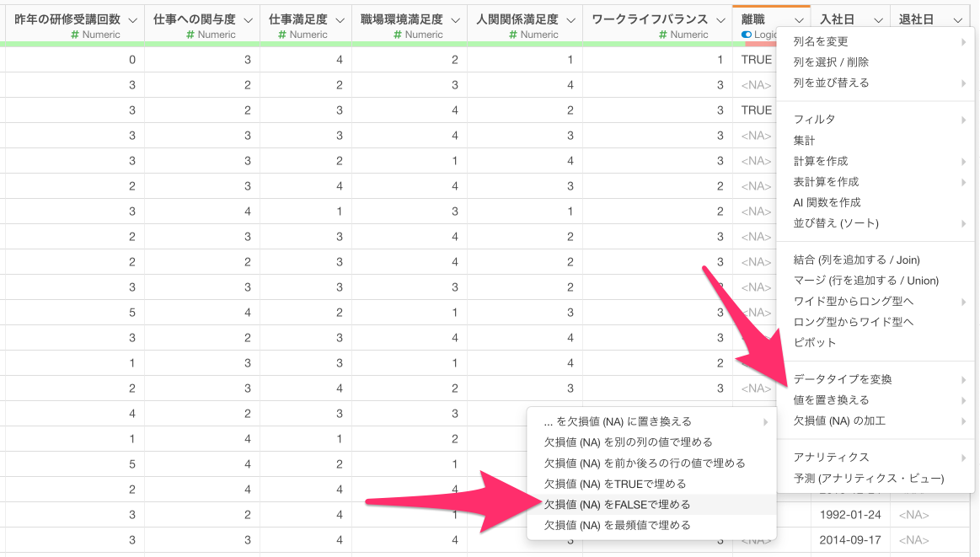980x557 pixels.
Task: Click the Logical type icon under 離職
Action: click(x=747, y=35)
